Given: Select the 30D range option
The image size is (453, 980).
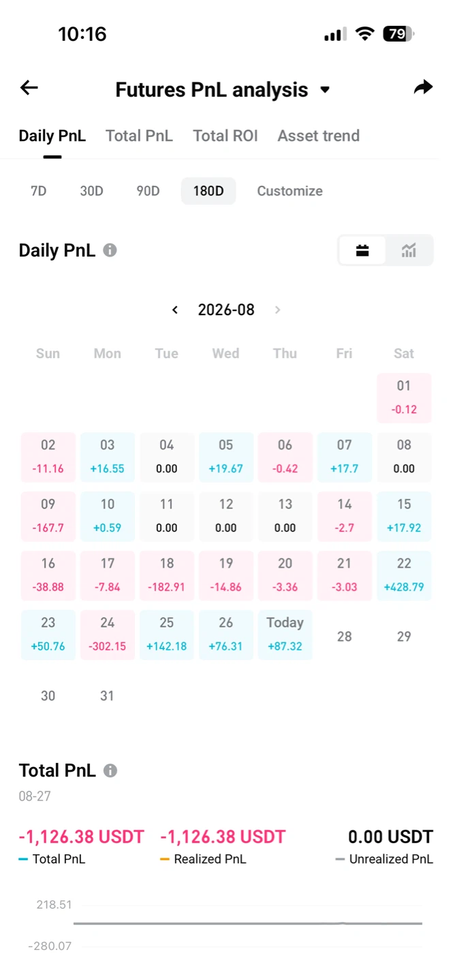Looking at the screenshot, I should pyautogui.click(x=91, y=191).
